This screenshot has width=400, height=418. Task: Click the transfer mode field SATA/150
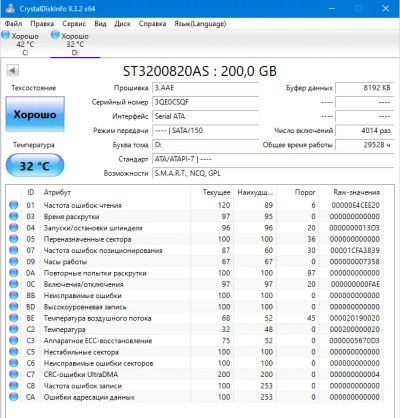tap(206, 131)
